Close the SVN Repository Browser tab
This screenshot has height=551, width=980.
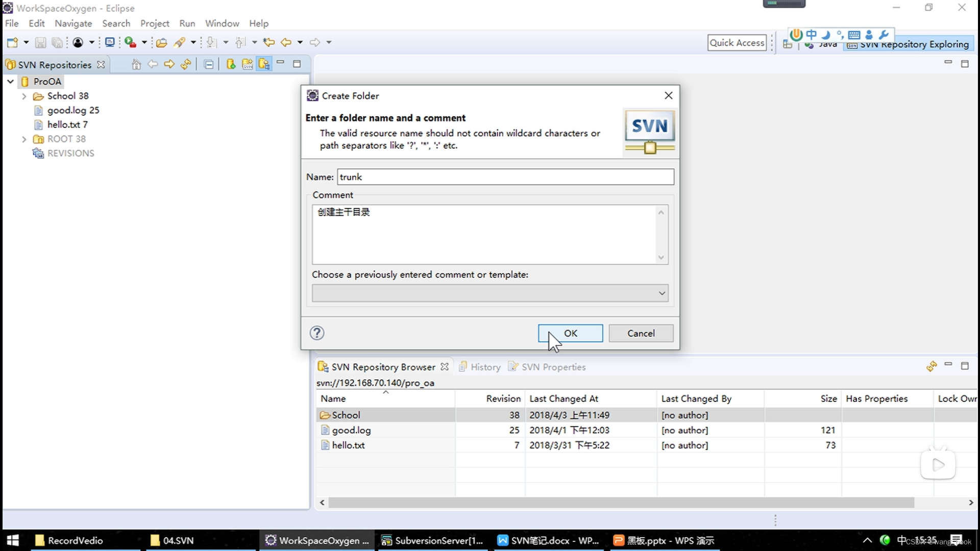(445, 367)
